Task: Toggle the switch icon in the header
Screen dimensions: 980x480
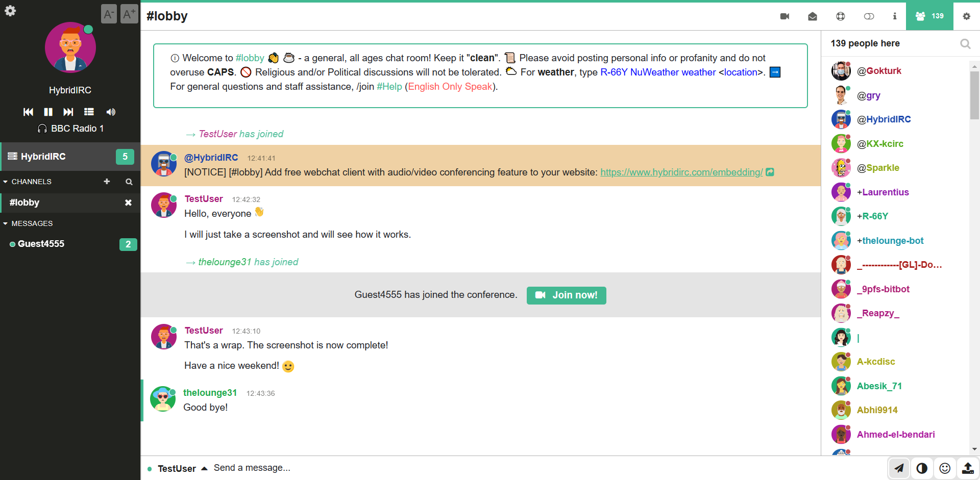Action: (x=869, y=16)
